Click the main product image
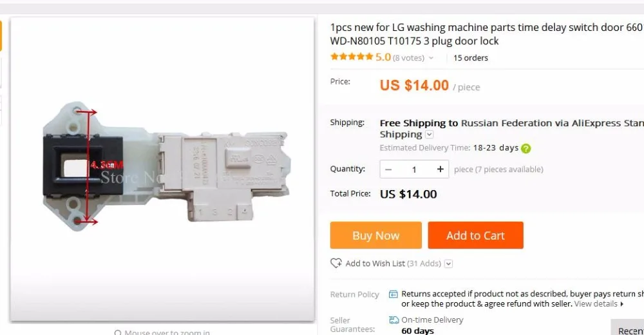The width and height of the screenshot is (644, 335). (162, 169)
